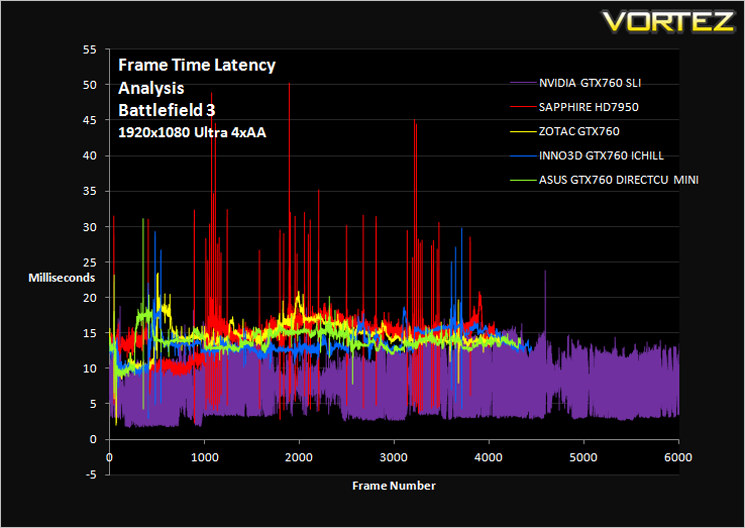Click the red line swatch for SAPPHIRE HD7950
Viewport: 745px width, 528px height.
pos(523,107)
